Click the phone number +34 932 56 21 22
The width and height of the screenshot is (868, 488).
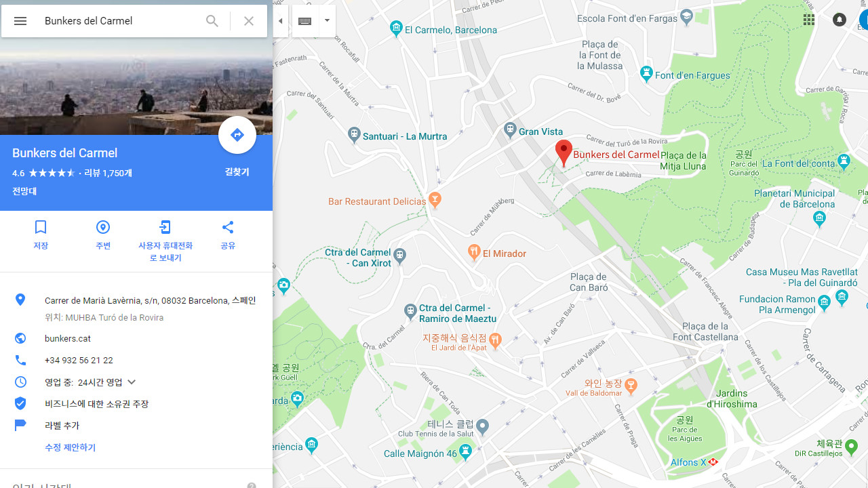point(79,361)
